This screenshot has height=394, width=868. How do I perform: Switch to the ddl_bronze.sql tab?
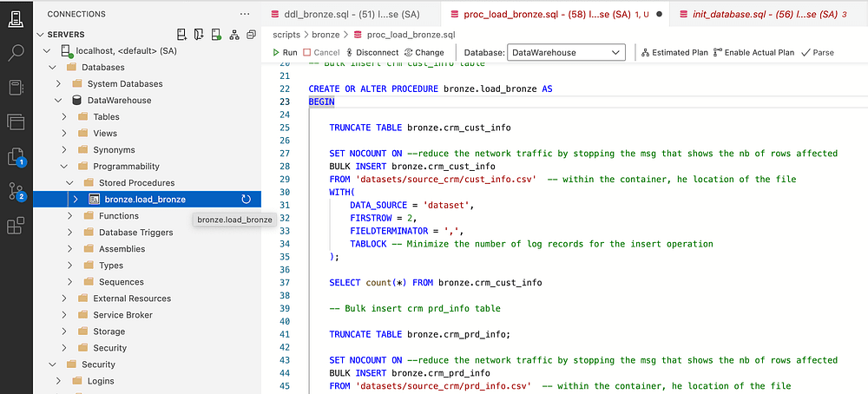pyautogui.click(x=345, y=14)
